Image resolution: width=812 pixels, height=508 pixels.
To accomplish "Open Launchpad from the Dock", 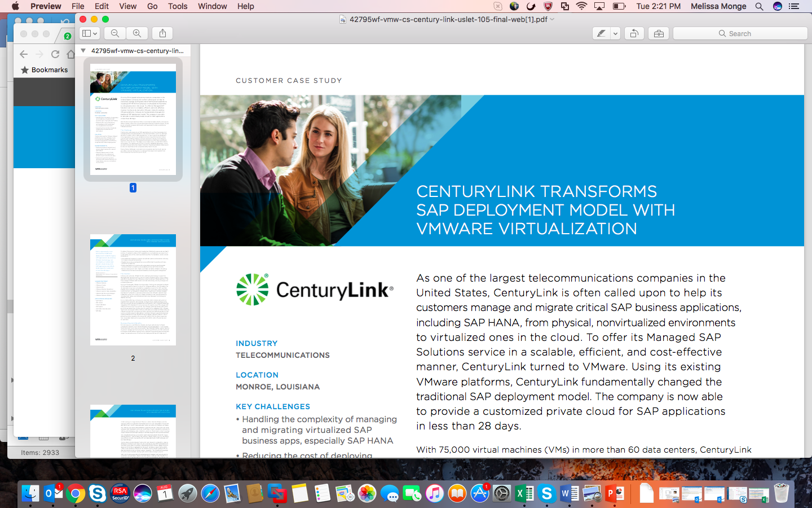I will point(188,493).
